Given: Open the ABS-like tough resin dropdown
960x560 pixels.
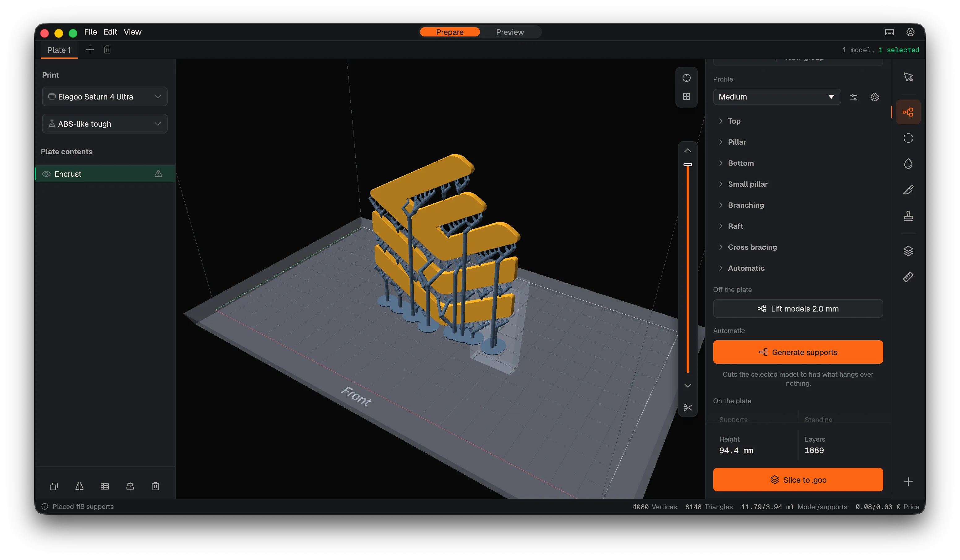Looking at the screenshot, I should click(104, 124).
